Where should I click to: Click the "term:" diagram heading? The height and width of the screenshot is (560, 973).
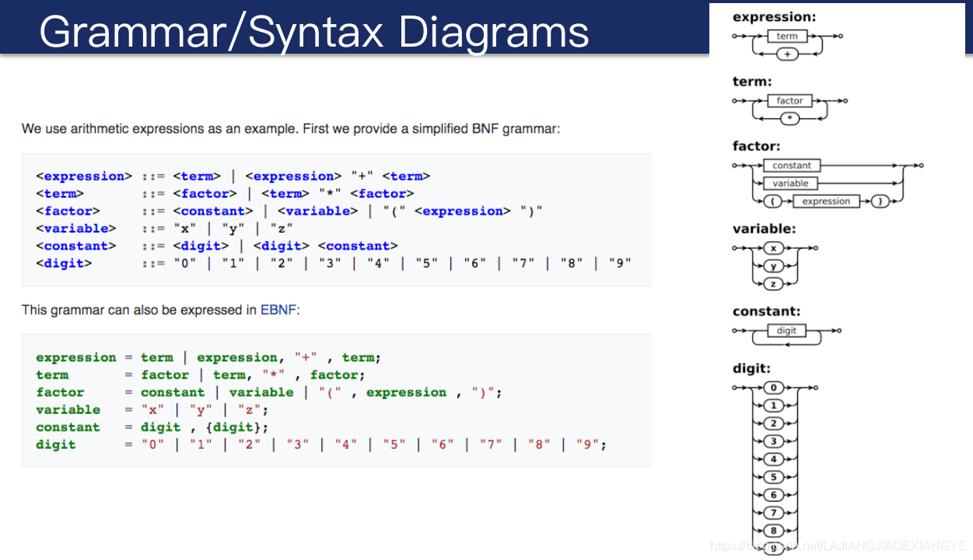click(x=752, y=81)
